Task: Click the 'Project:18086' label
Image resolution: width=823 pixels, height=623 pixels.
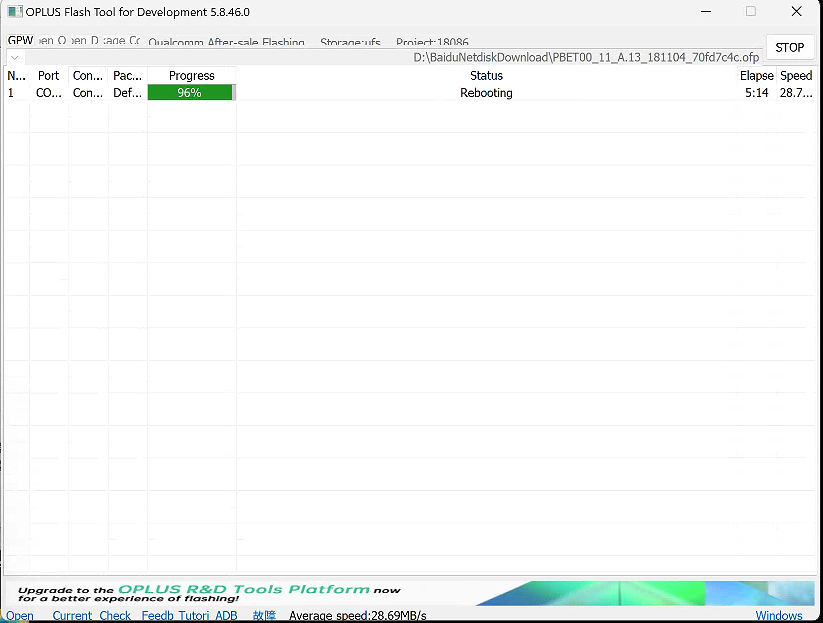Action: click(x=432, y=42)
